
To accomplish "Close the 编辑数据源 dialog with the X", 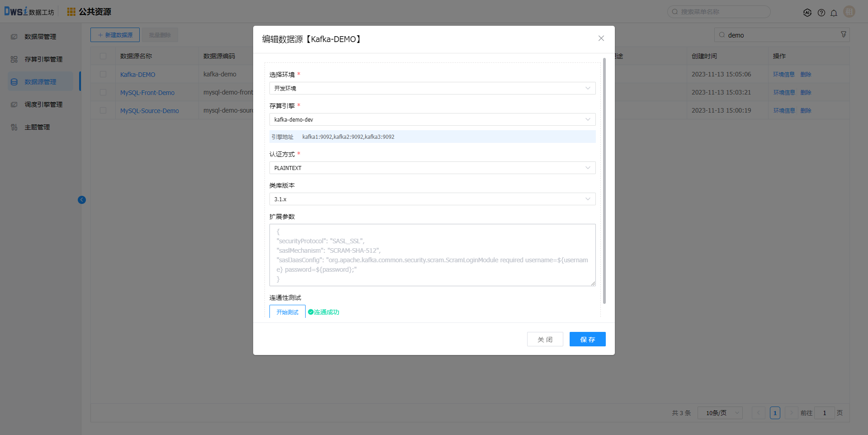I will tap(601, 38).
